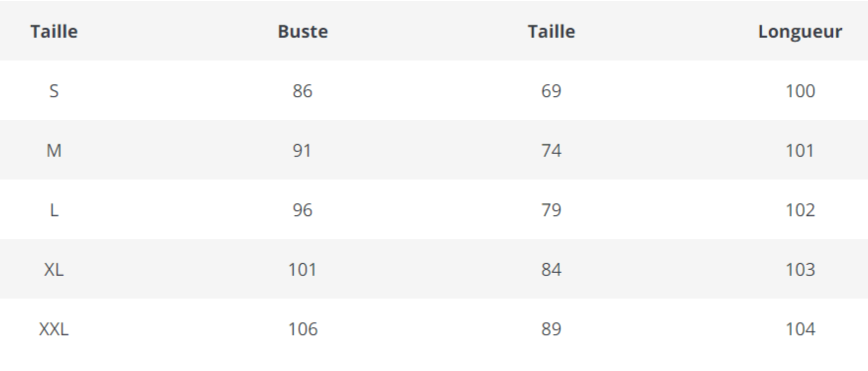Click the length value 102
The height and width of the screenshot is (371, 868).
[800, 210]
